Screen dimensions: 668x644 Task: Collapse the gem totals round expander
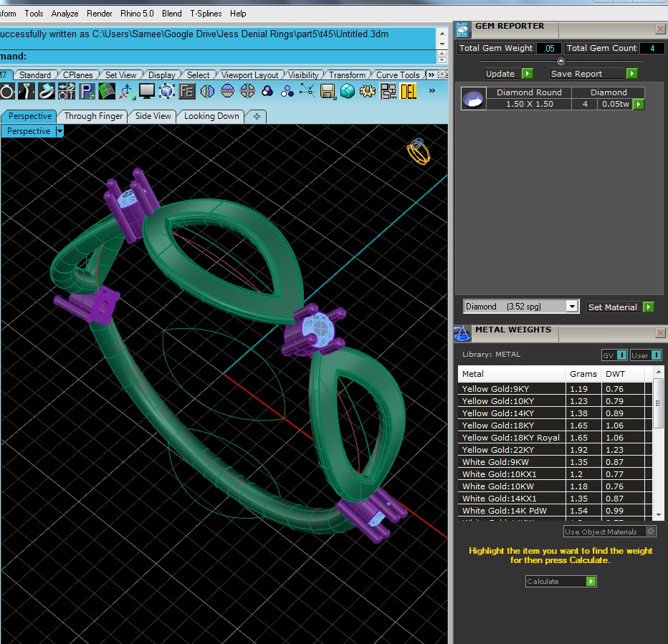[561, 61]
